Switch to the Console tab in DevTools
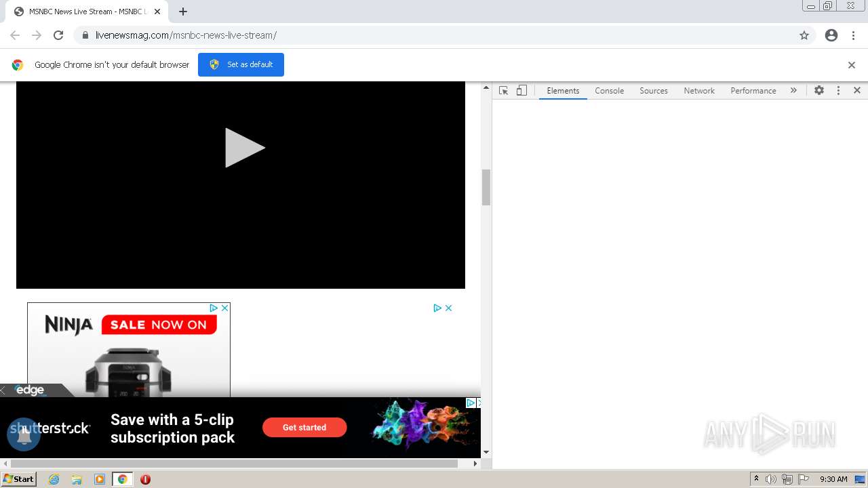 pyautogui.click(x=609, y=90)
